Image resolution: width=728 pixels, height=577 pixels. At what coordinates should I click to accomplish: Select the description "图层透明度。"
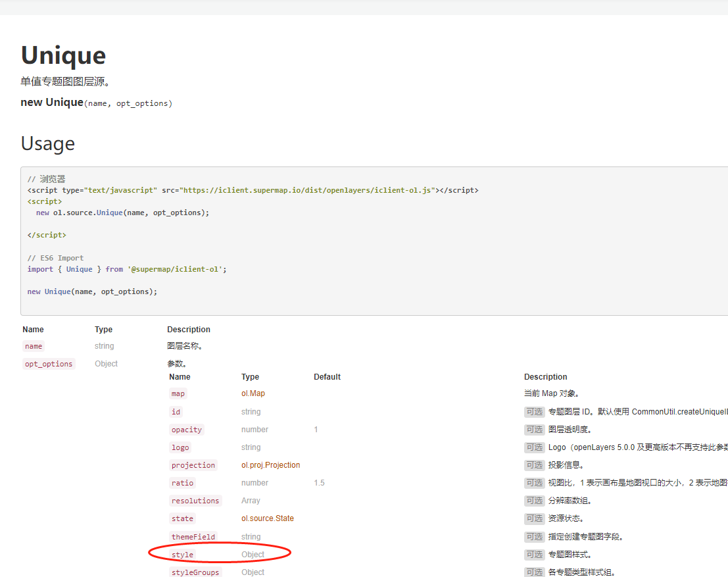click(570, 430)
